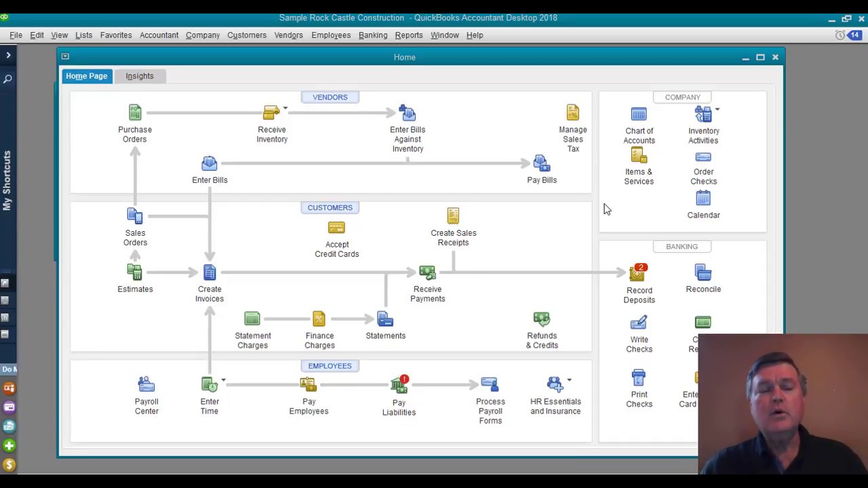Viewport: 868px width, 488px height.
Task: Expand the Receive Inventory dropdown arrow
Action: click(x=285, y=108)
